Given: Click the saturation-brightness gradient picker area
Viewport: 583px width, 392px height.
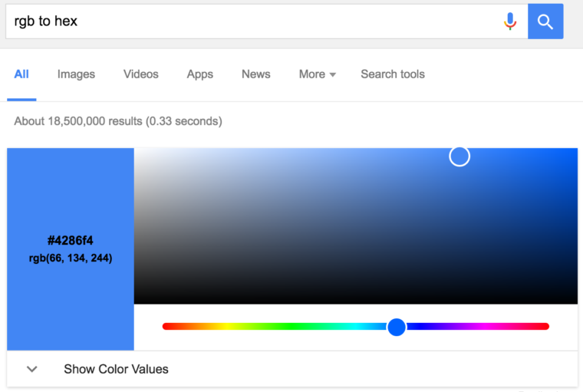Looking at the screenshot, I should pyautogui.click(x=356, y=226).
